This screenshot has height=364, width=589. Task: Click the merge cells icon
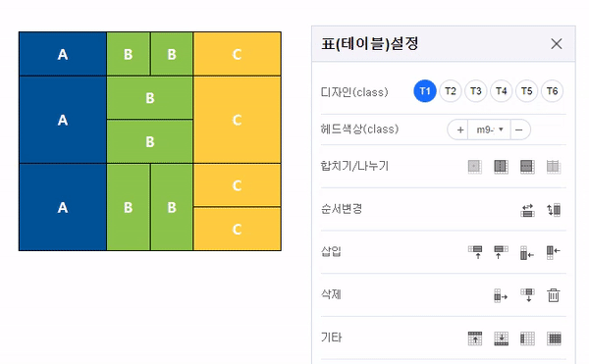coord(475,167)
